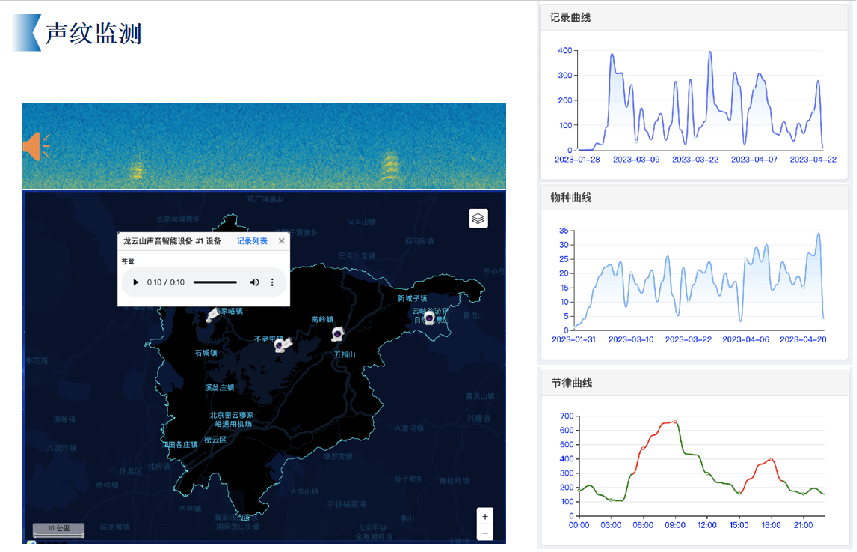Select the device marker below 高岭镇
The height and width of the screenshot is (552, 857).
pos(338,334)
